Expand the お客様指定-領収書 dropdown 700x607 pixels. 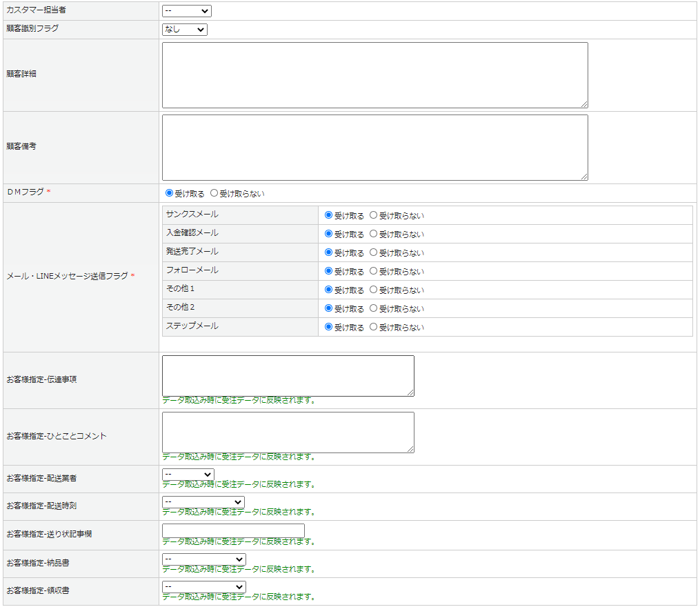(203, 587)
